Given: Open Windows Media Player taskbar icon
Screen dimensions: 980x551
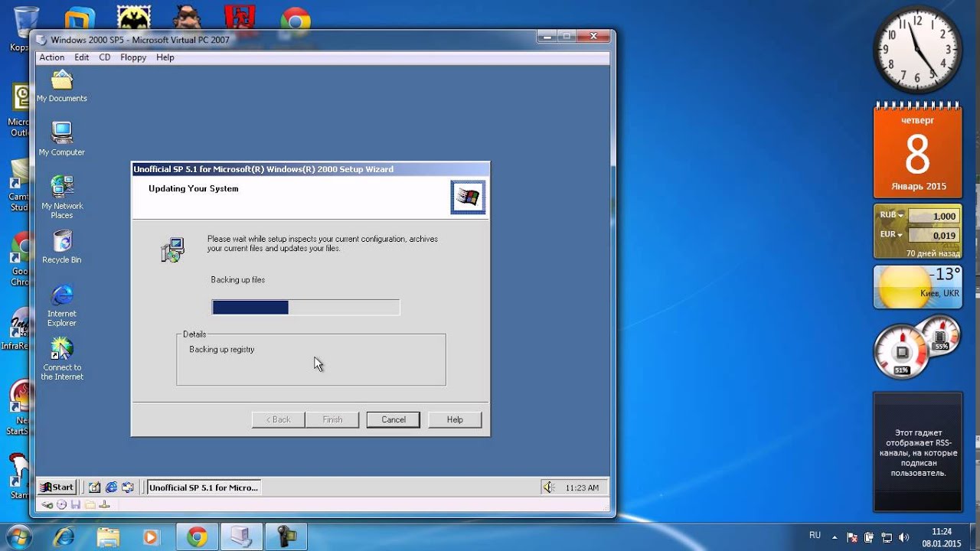Looking at the screenshot, I should (x=152, y=537).
